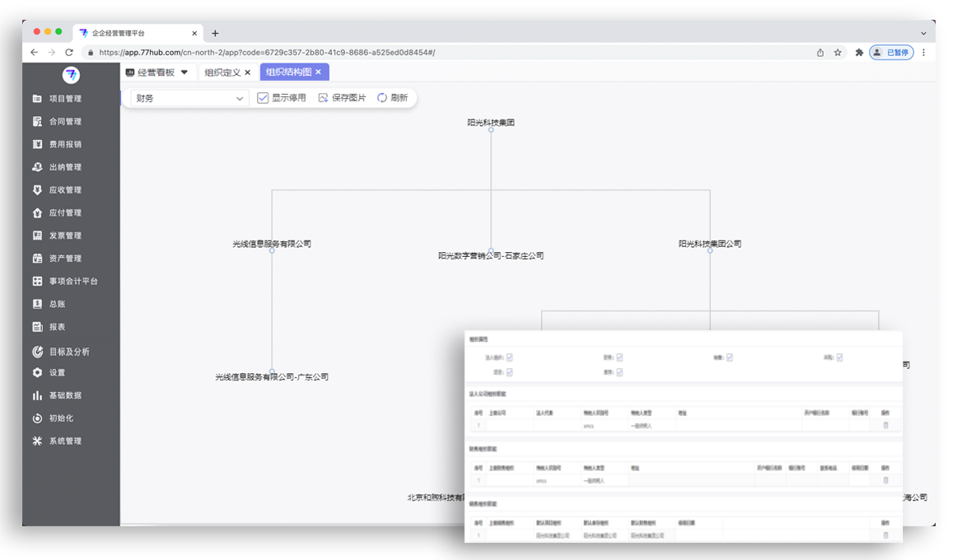This screenshot has height=560, width=962.
Task: Click the 77hub logo in sidebar
Action: [71, 75]
